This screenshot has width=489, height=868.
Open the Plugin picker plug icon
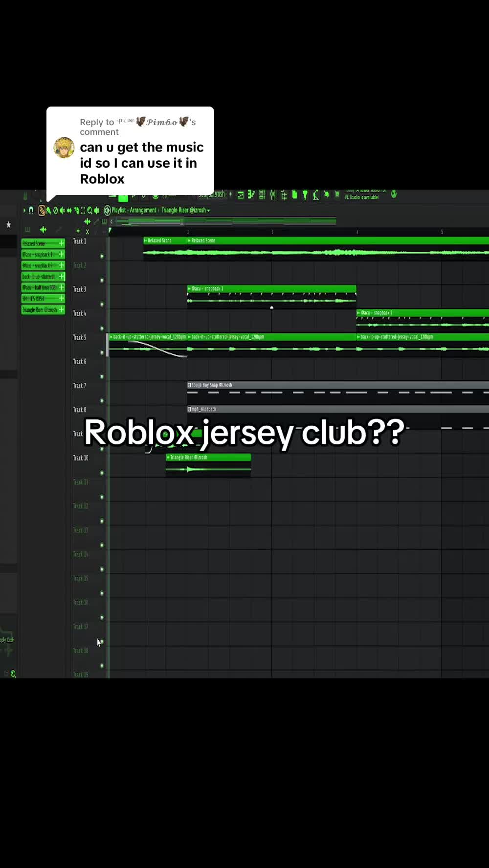(x=305, y=195)
